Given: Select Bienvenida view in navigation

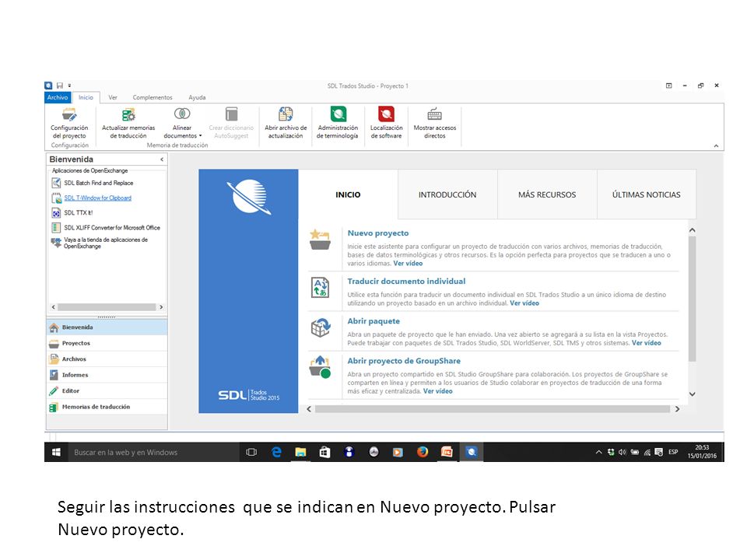Looking at the screenshot, I should [x=107, y=327].
